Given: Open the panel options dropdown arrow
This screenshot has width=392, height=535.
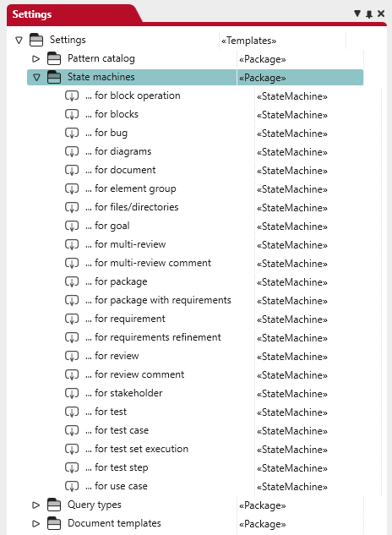Looking at the screenshot, I should point(357,14).
